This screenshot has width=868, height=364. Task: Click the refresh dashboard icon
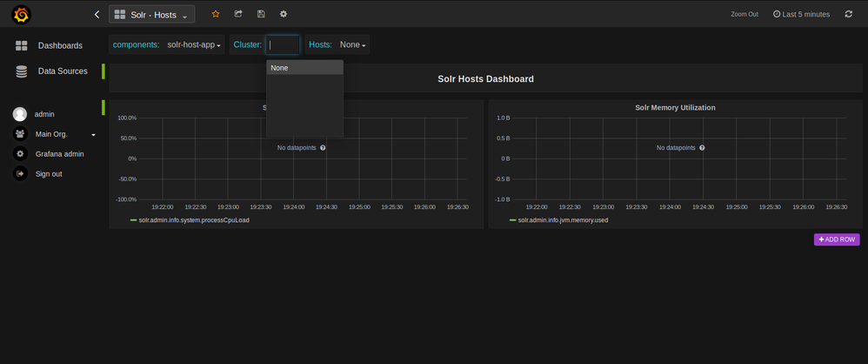[x=849, y=14]
